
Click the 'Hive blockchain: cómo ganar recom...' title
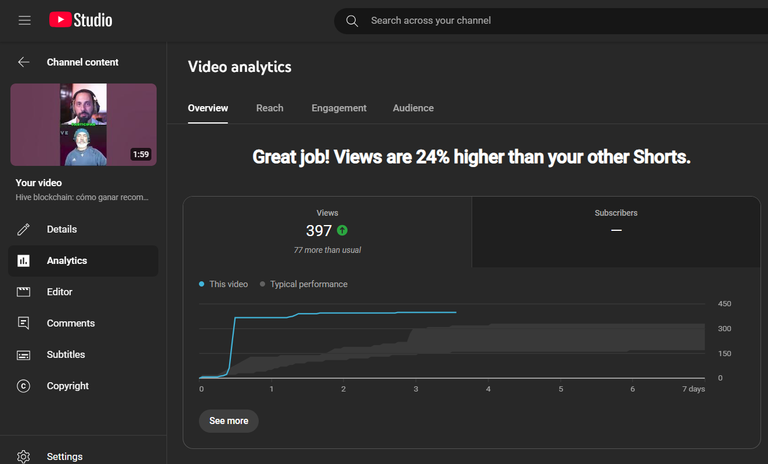[x=82, y=197]
